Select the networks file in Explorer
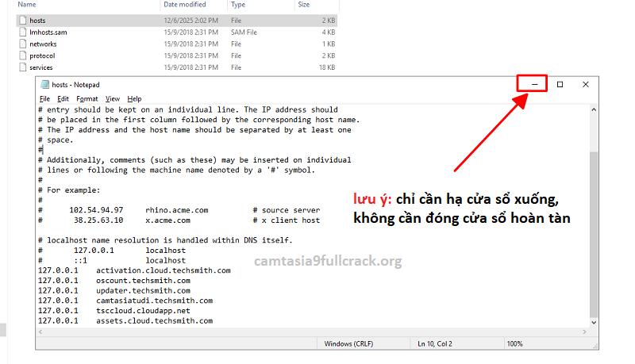 (176, 44)
